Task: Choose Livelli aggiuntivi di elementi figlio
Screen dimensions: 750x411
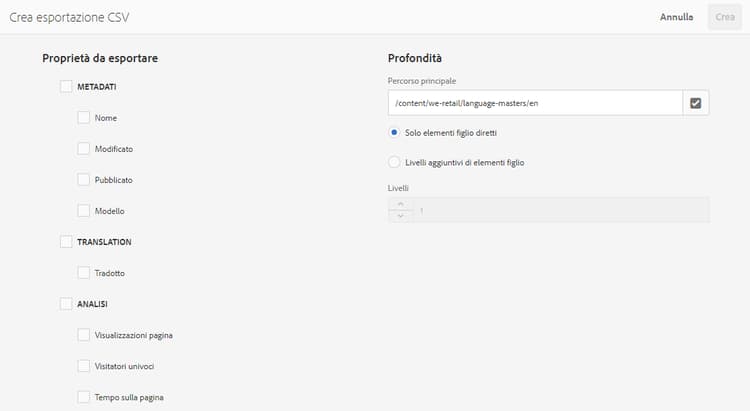Action: 395,162
